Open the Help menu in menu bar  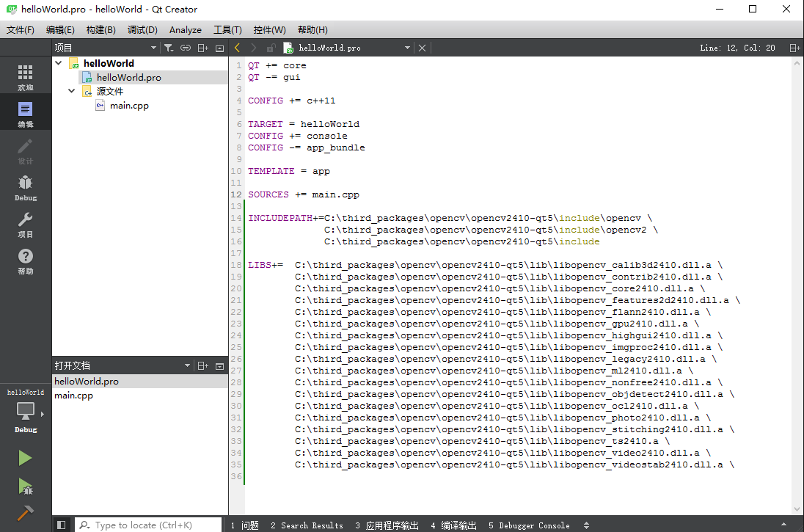tap(313, 30)
